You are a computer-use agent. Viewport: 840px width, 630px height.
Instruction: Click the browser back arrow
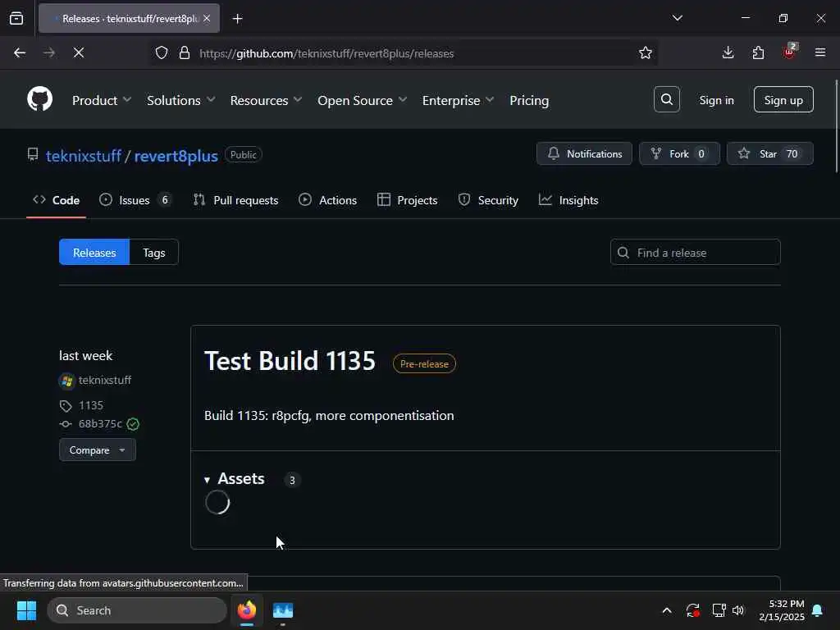(20, 52)
